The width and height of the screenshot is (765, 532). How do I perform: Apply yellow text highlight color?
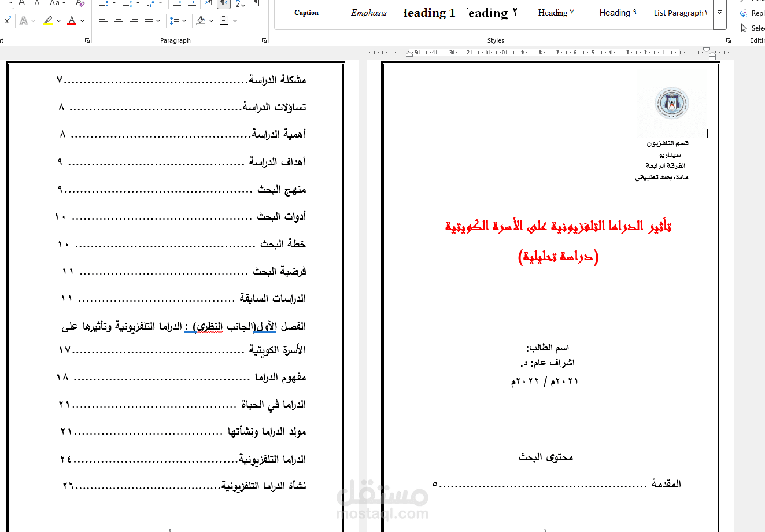pos(48,21)
